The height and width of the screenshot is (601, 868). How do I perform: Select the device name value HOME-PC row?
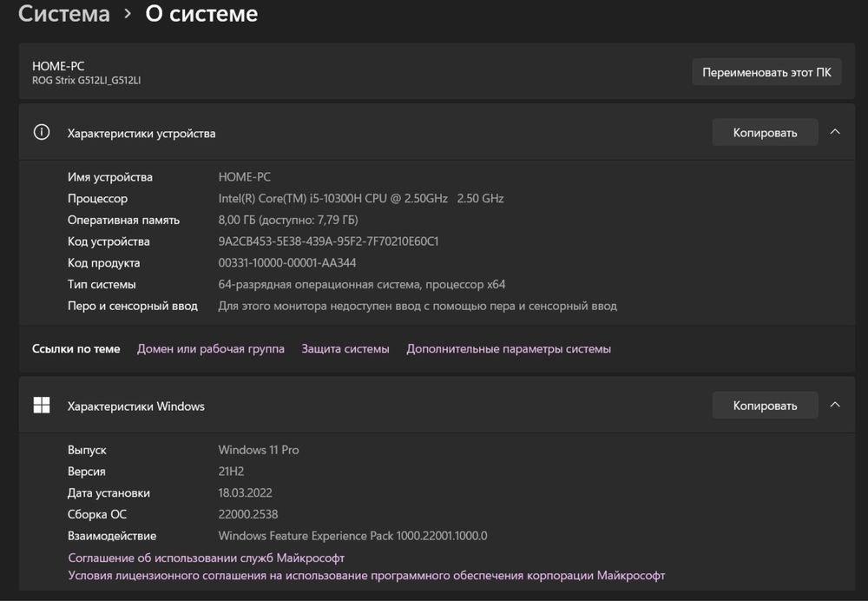point(245,177)
